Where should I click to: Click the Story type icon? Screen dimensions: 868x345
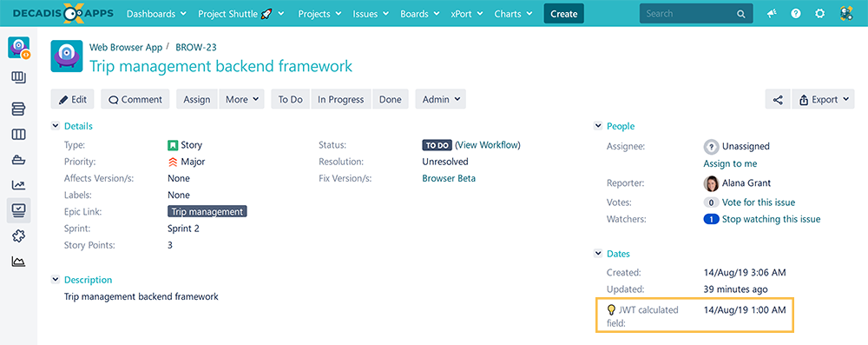point(173,145)
